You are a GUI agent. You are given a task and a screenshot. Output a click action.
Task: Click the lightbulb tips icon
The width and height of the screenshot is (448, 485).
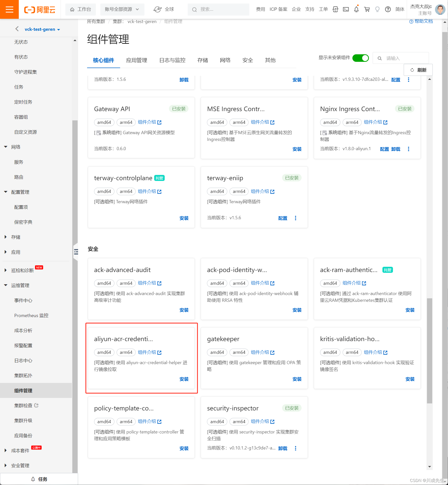tap(377, 10)
